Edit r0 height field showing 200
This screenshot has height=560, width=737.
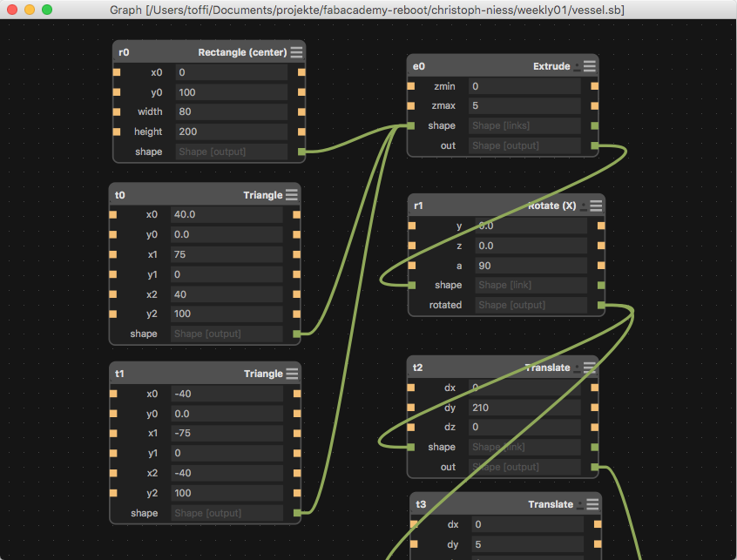(232, 132)
